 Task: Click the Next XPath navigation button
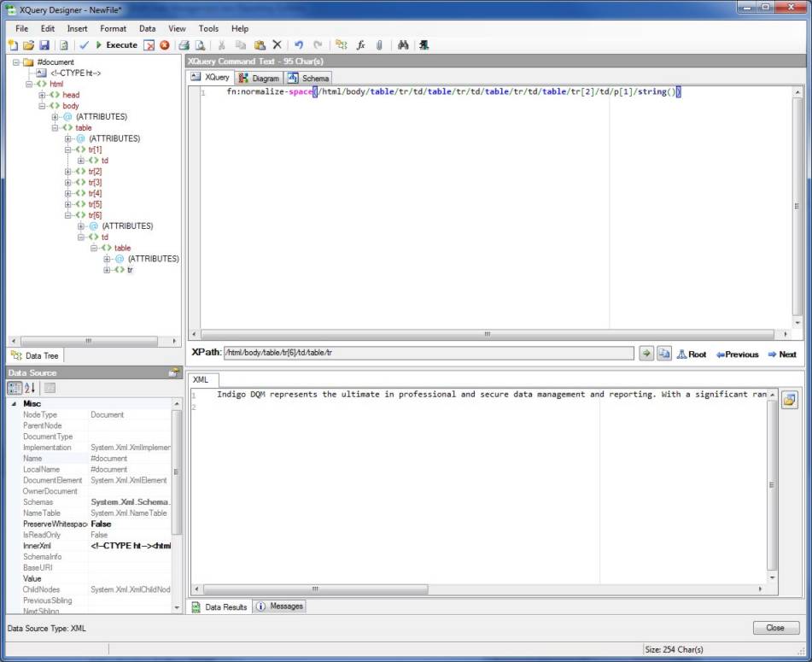click(781, 354)
